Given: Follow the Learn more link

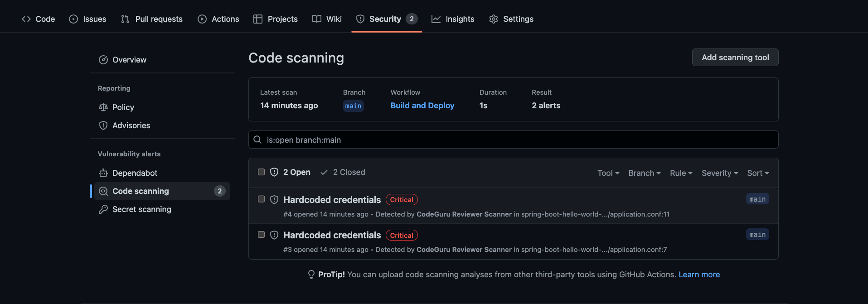Looking at the screenshot, I should click(699, 275).
